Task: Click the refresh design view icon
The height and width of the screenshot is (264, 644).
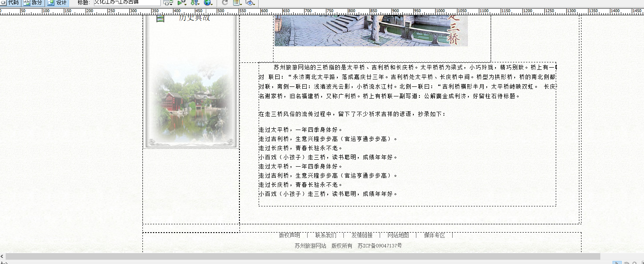Action: [225, 3]
